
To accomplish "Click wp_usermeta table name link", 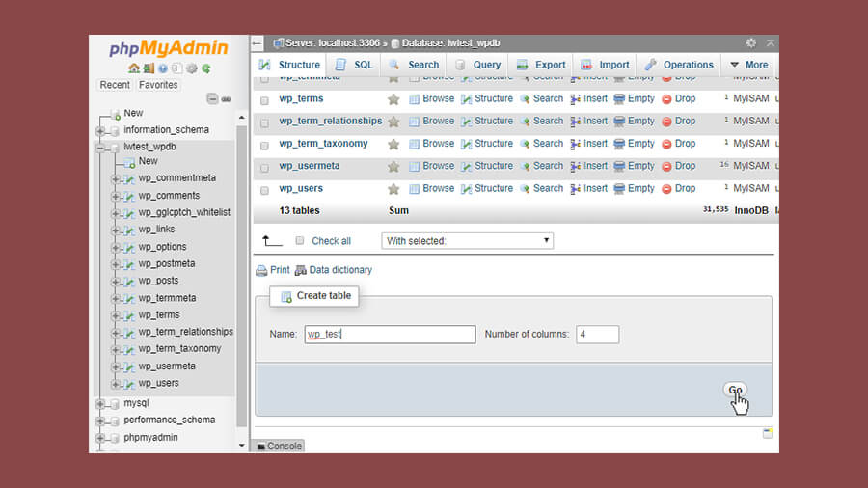I will pyautogui.click(x=310, y=166).
